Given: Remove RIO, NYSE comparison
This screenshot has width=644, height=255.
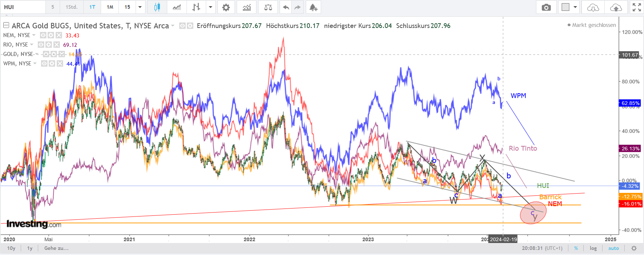Looking at the screenshot, I should [56, 45].
